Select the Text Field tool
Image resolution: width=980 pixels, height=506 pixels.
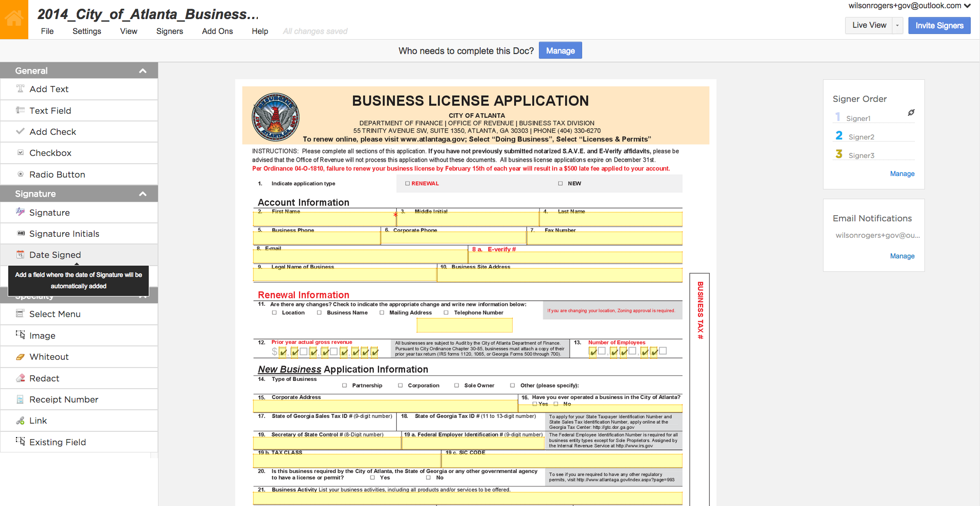pyautogui.click(x=50, y=110)
